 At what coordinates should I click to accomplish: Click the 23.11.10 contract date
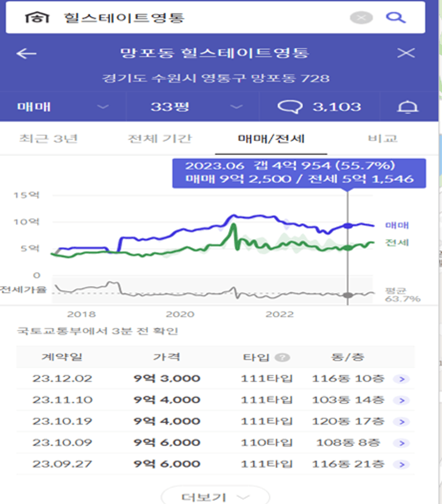[63, 400]
